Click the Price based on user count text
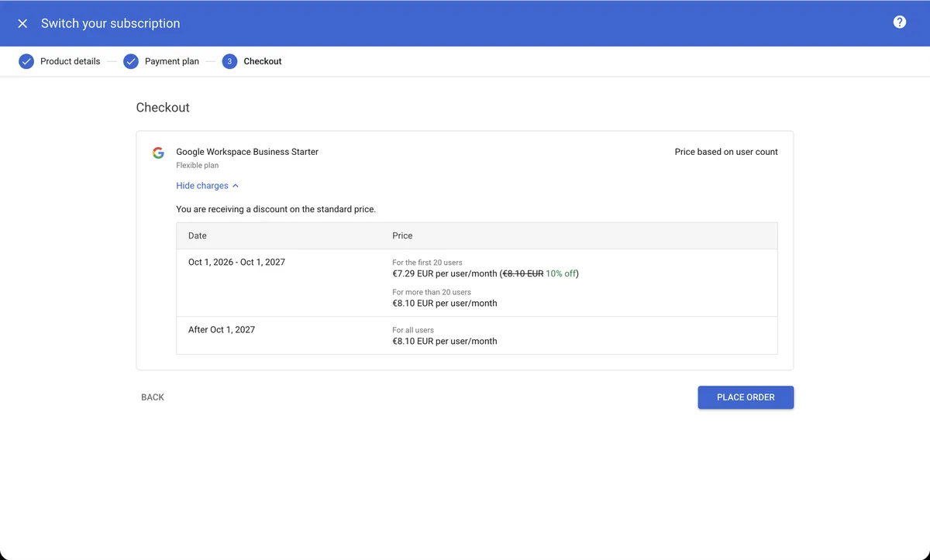 click(726, 152)
